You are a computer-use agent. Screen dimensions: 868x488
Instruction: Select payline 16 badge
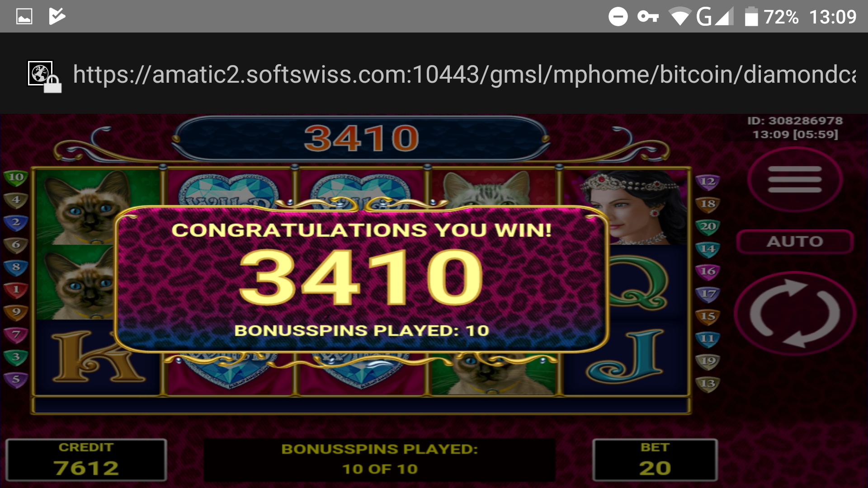pos(708,271)
